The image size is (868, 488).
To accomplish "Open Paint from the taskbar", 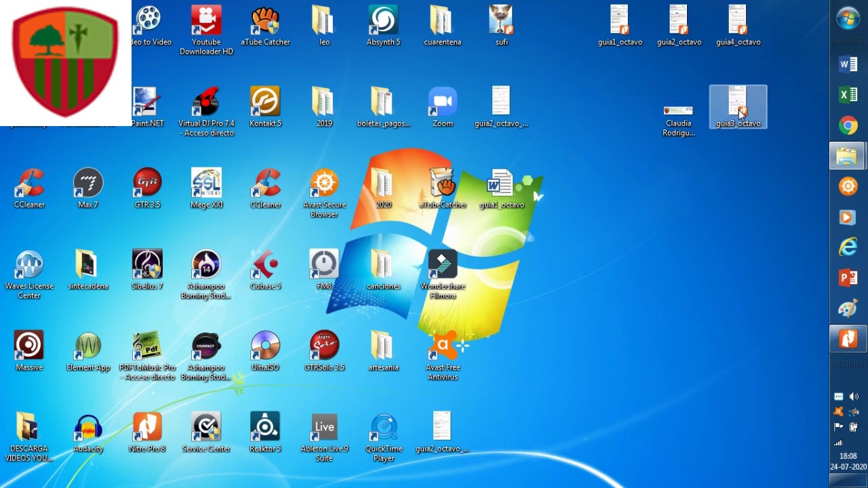I will click(x=848, y=308).
